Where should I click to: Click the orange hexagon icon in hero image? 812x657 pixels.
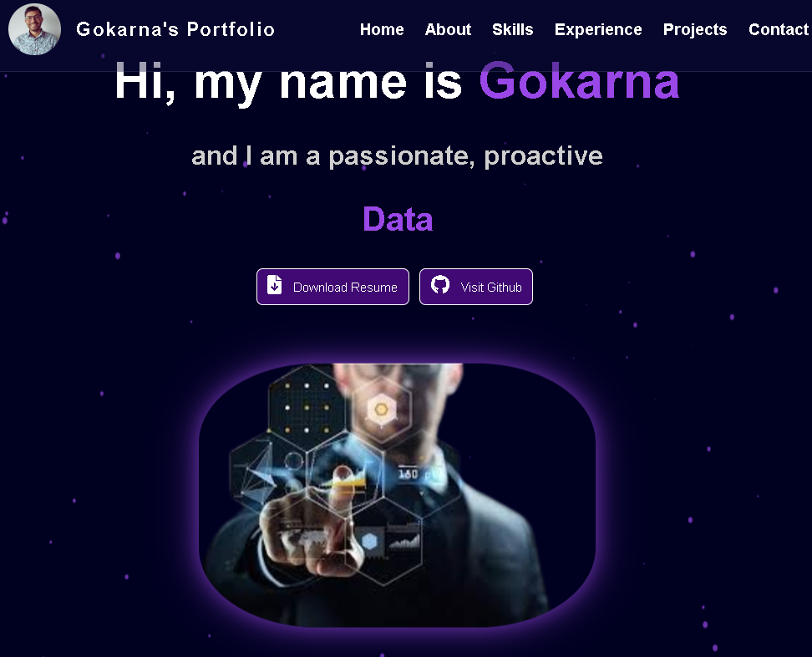pyautogui.click(x=380, y=410)
